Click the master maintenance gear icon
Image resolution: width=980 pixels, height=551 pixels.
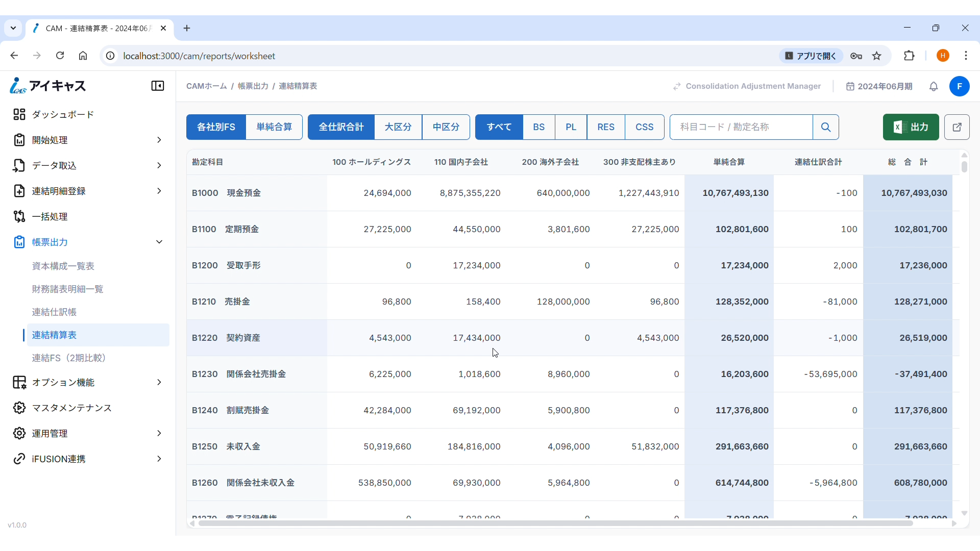click(x=19, y=408)
